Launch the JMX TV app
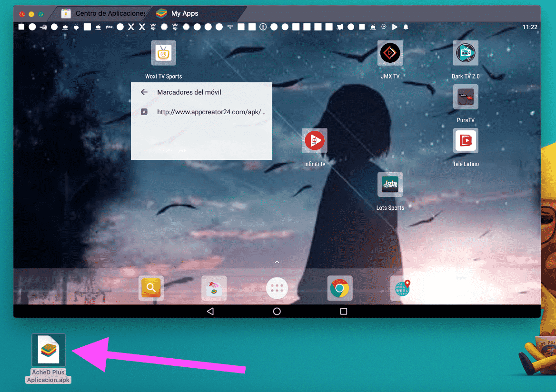Image resolution: width=556 pixels, height=392 pixels. pos(390,53)
